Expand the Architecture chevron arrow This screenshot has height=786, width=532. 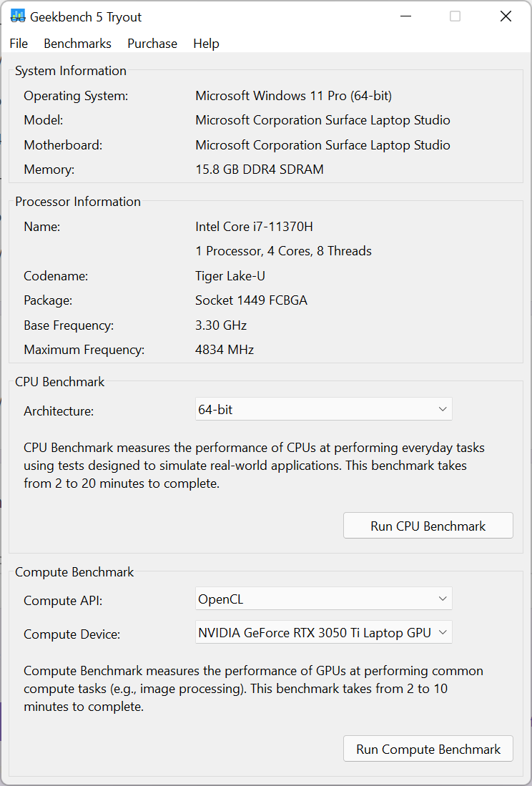[x=443, y=408]
